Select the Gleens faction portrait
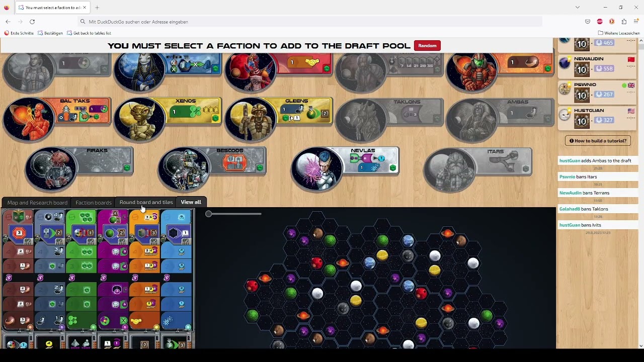The image size is (644, 362). click(x=251, y=119)
